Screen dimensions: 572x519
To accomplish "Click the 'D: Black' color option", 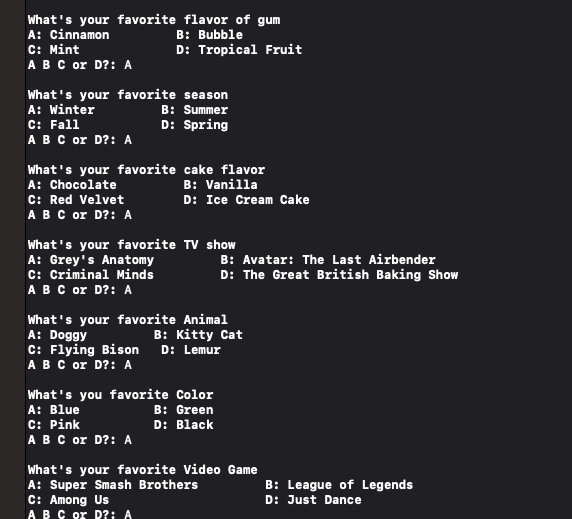I will [183, 425].
